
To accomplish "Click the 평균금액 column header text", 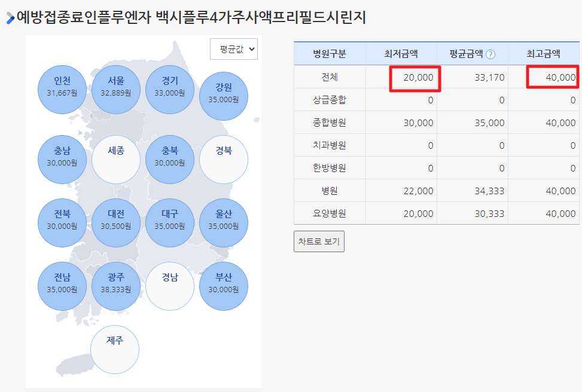I will click(466, 54).
